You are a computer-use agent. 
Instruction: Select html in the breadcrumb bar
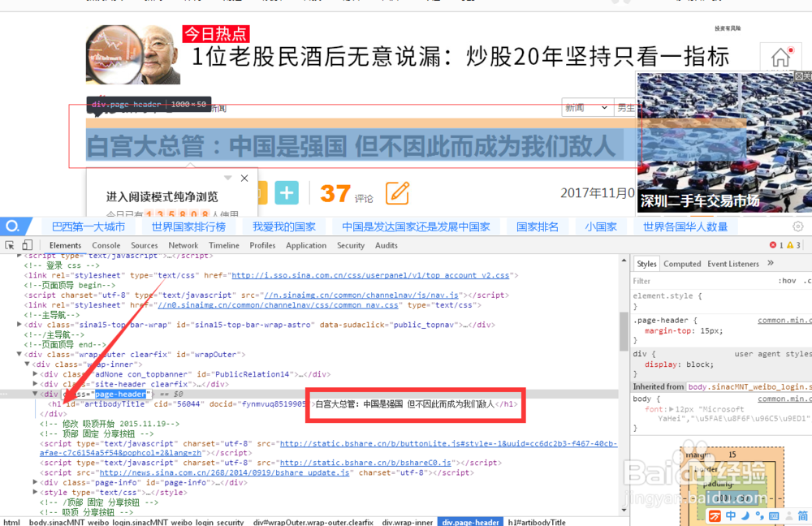[12, 522]
